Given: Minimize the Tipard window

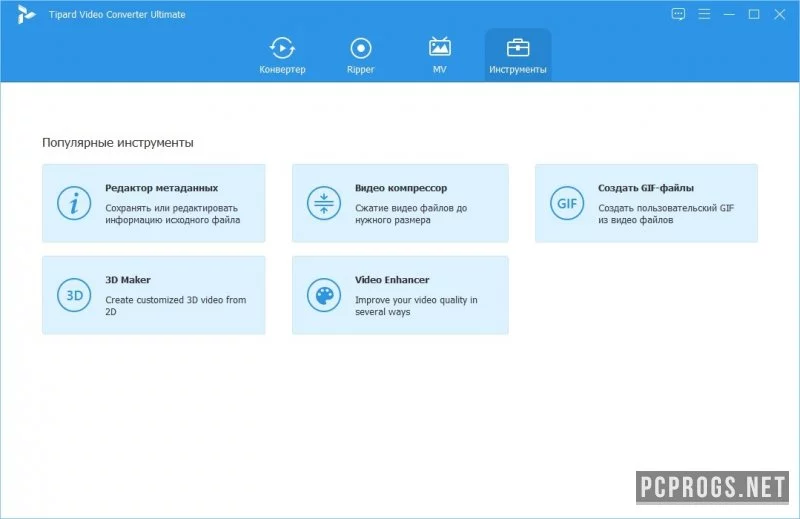Looking at the screenshot, I should 729,14.
